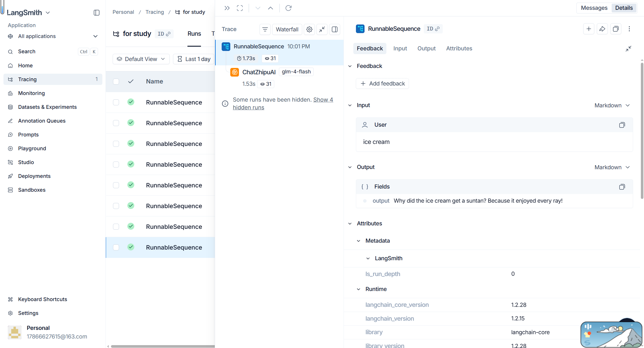Collapse the Metadata group

(359, 241)
